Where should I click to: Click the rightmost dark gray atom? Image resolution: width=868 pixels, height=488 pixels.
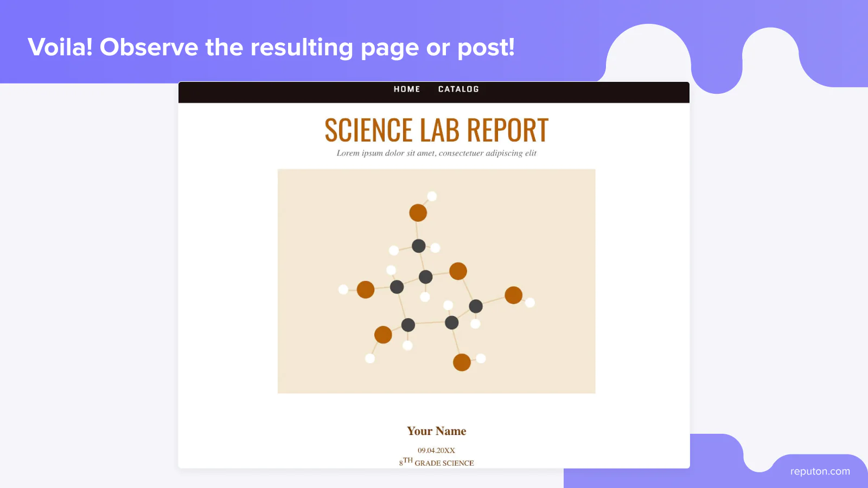click(476, 306)
